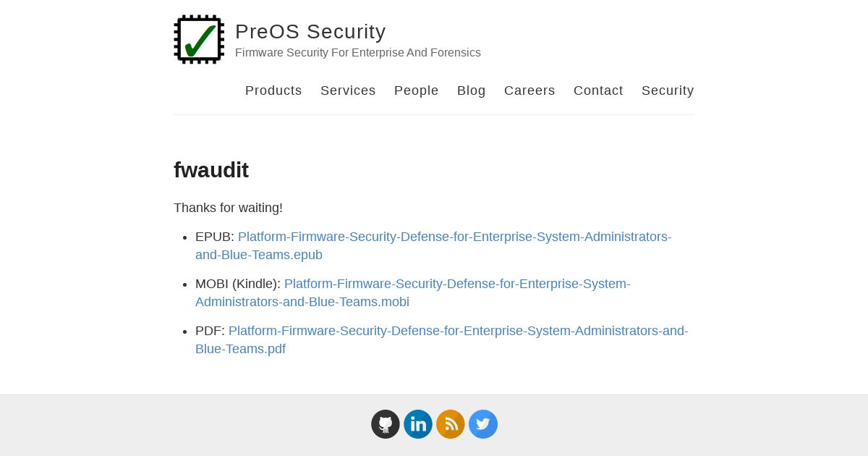This screenshot has width=868, height=456.
Task: Click the 'MOBI (Kindle):' label text
Action: click(237, 284)
